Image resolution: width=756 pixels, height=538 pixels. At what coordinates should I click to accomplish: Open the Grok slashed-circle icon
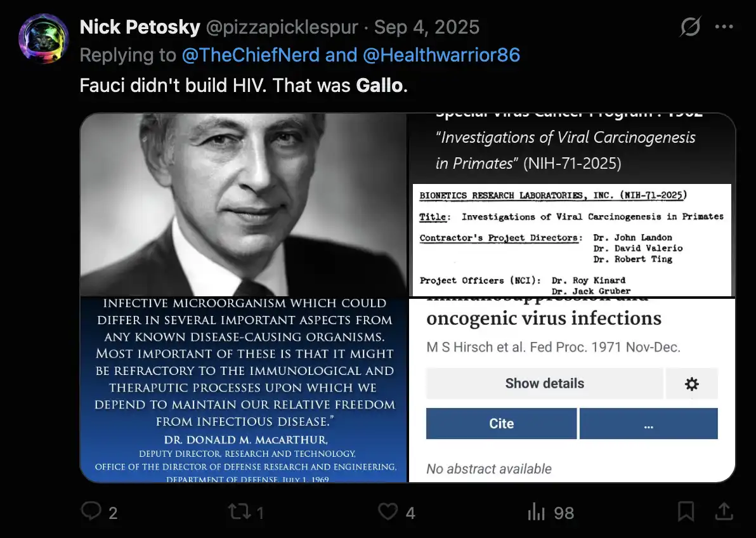691,27
